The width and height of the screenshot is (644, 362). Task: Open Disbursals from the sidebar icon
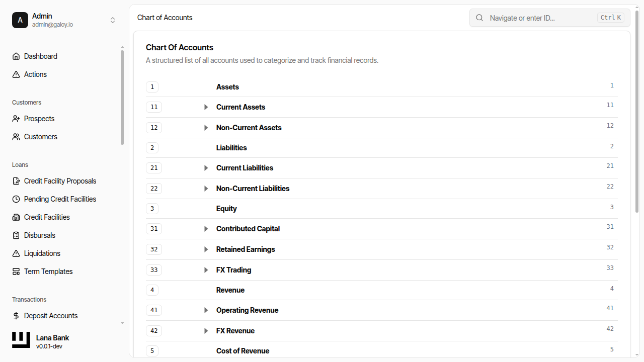coord(16,235)
